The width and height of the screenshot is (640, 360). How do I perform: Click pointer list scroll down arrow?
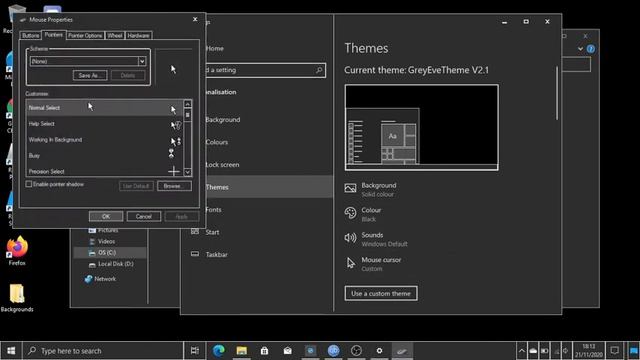point(187,172)
